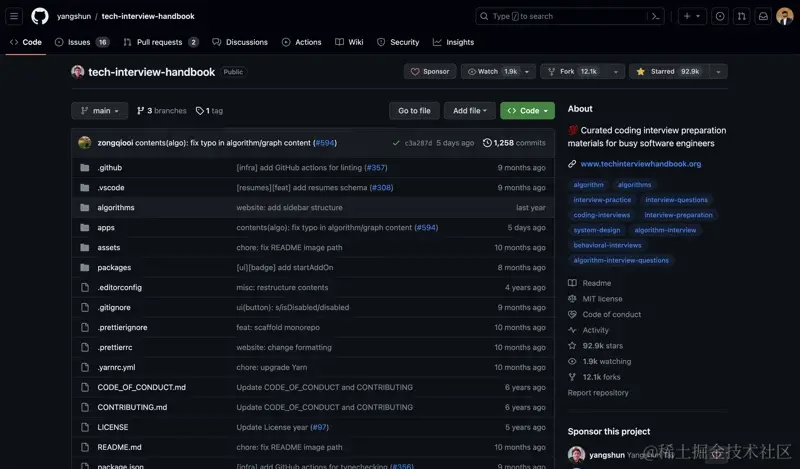
Task: Open the packages folder
Action: (114, 267)
